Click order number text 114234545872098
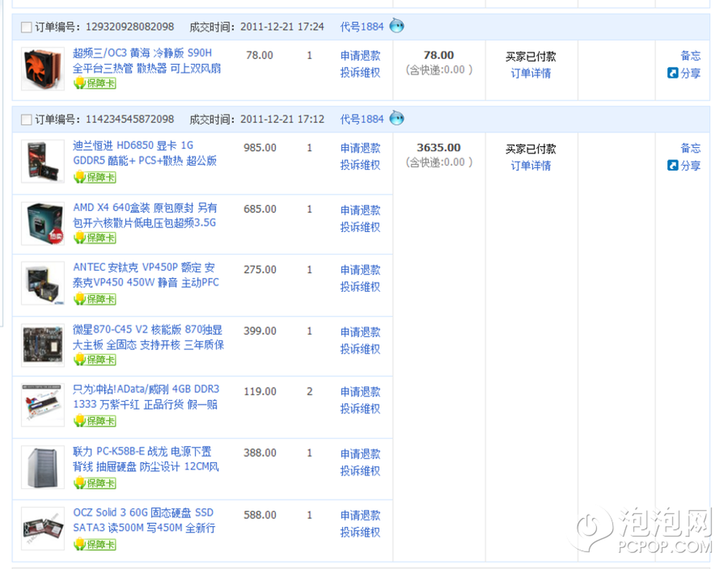 130,119
